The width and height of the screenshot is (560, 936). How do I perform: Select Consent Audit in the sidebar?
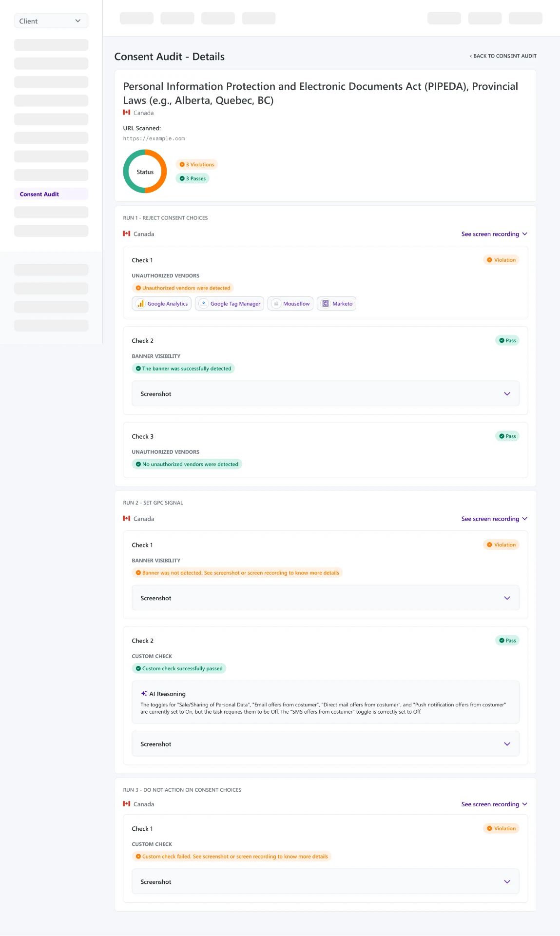coord(51,194)
